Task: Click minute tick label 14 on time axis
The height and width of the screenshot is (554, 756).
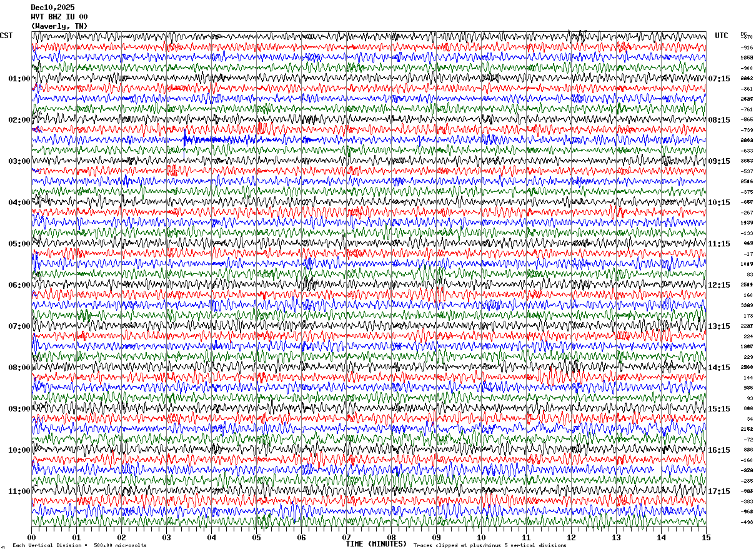Action: tap(661, 537)
